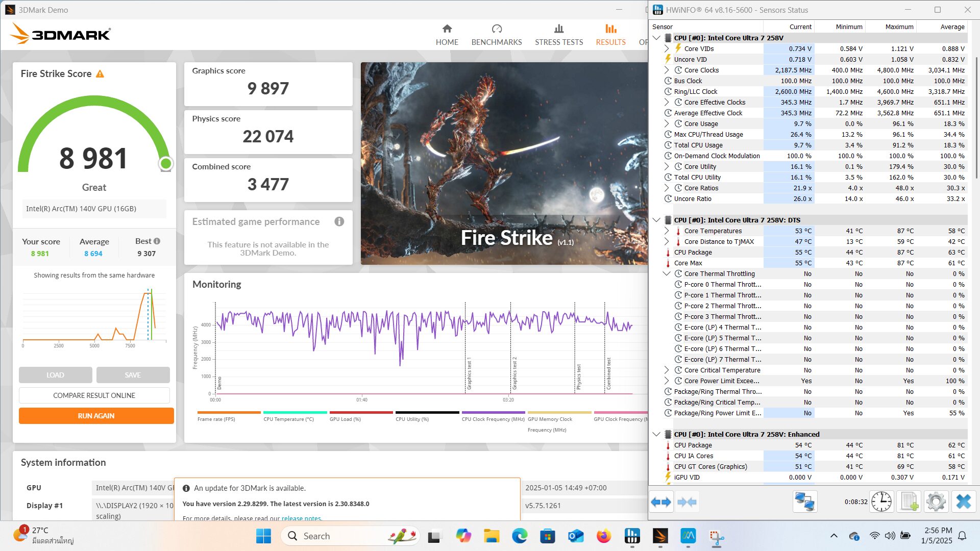Open HWiNFO remote network monitors icon

pyautogui.click(x=805, y=502)
